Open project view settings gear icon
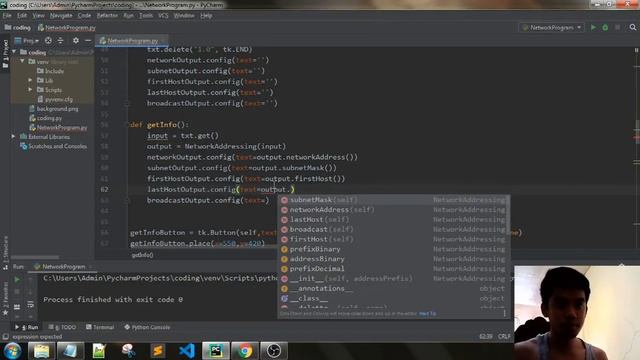The width and height of the screenshot is (640, 360). (76, 40)
